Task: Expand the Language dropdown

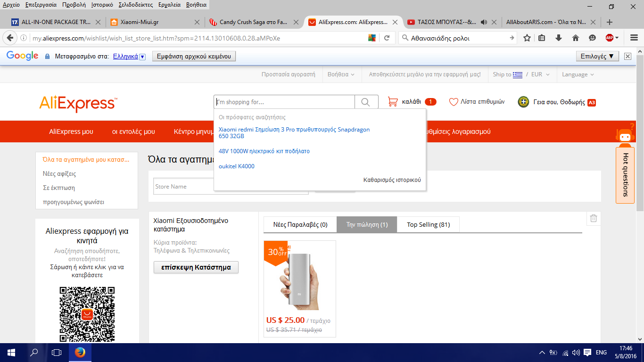Action: pos(578,74)
